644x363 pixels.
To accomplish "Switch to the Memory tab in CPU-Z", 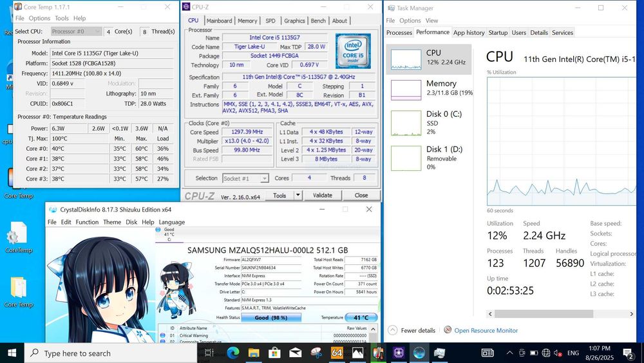I will tap(247, 21).
